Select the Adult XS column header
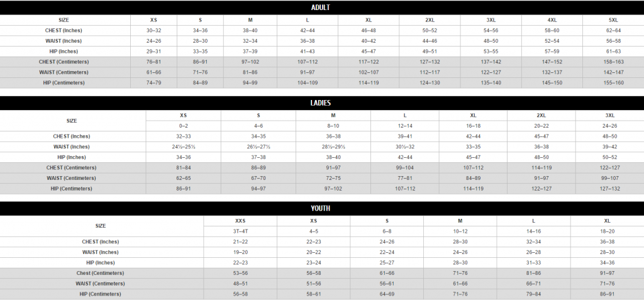This screenshot has height=300, width=644. [x=153, y=20]
